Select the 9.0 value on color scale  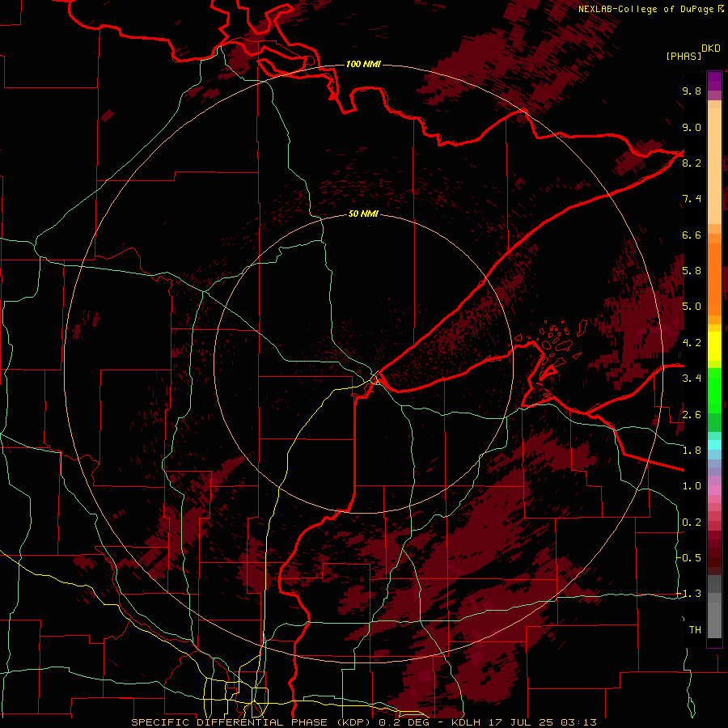point(692,127)
